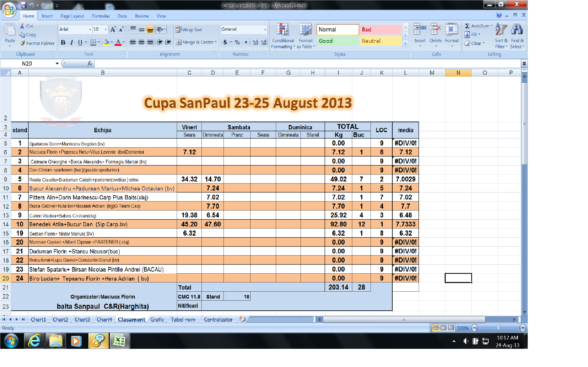Apply the Good cell style
Screen dimensions: 588x367
(337, 41)
